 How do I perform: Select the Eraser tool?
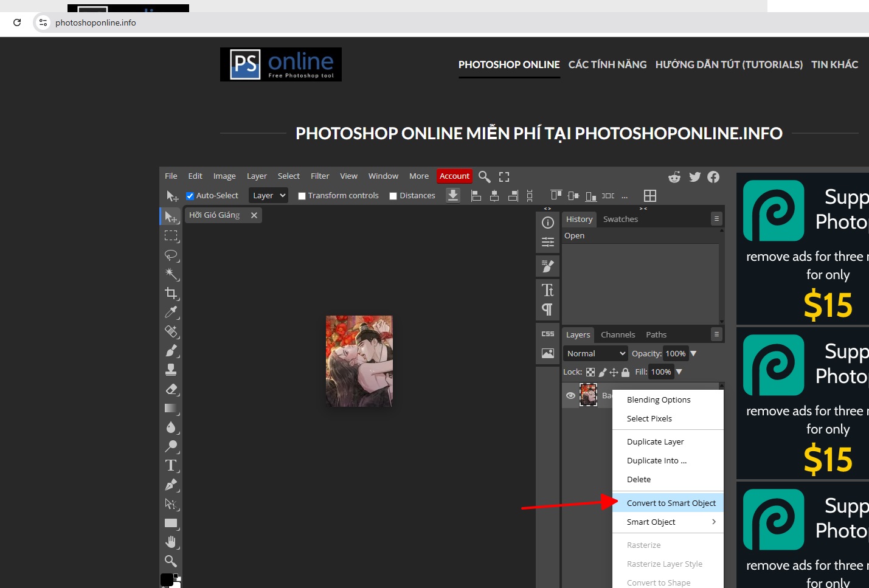pos(171,389)
